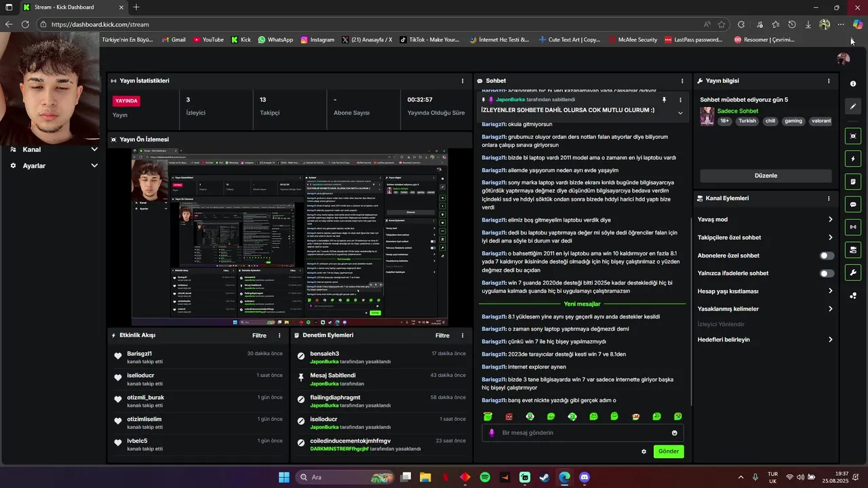Image resolution: width=868 pixels, height=488 pixels.
Task: Click Filtre in Denetim Eylemleri panel
Action: coord(442,335)
